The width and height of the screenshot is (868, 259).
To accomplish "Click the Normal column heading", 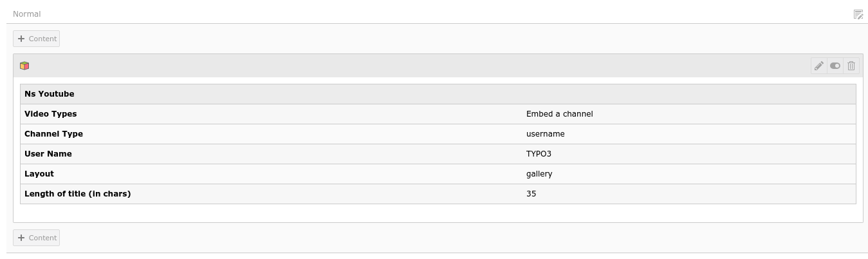I will 26,14.
